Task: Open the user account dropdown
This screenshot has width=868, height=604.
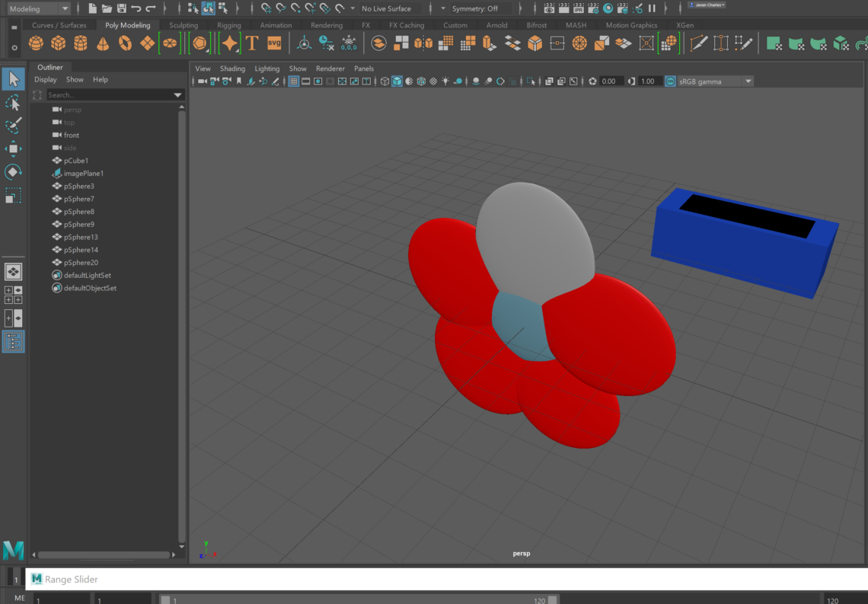Action: 707,5
